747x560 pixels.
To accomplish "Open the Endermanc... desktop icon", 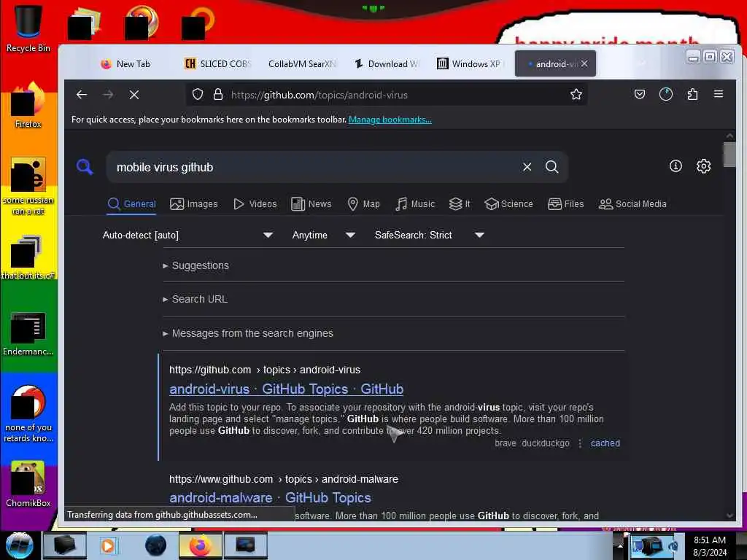I will (x=28, y=333).
